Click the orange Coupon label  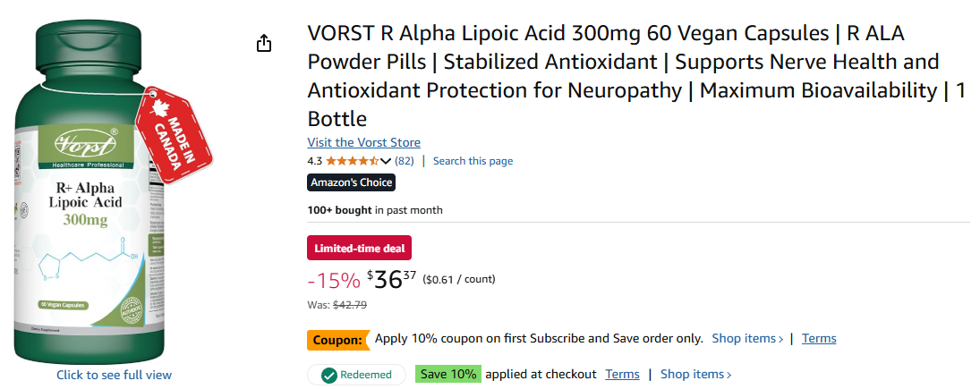(x=338, y=340)
